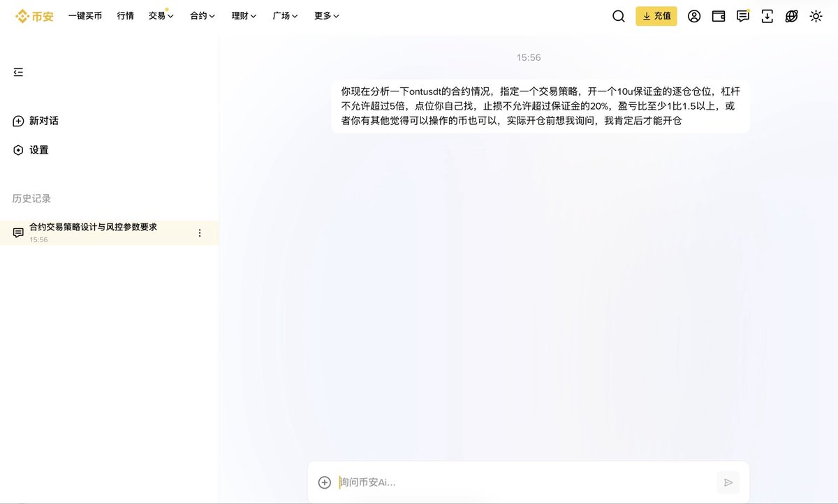
Task: Open the 交易 dropdown menu
Action: pyautogui.click(x=161, y=15)
